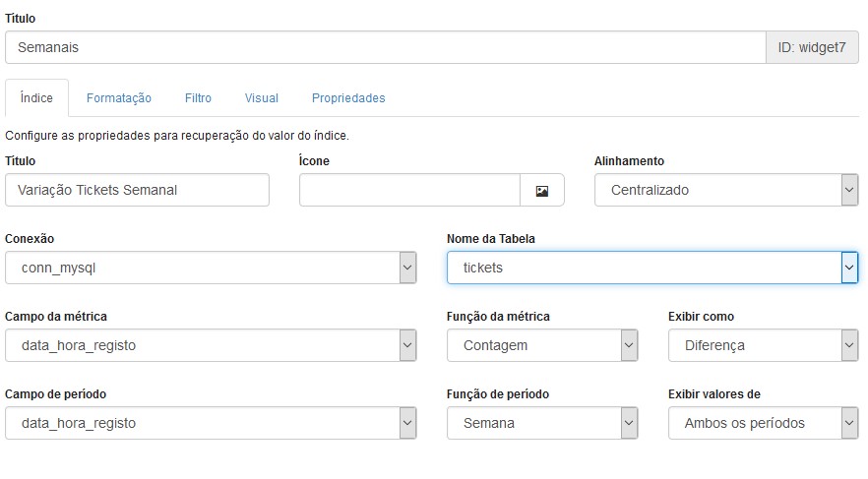Expand the Nome da Tabela dropdown arrow
Viewport: 868px width, 479px height.
[x=849, y=268]
